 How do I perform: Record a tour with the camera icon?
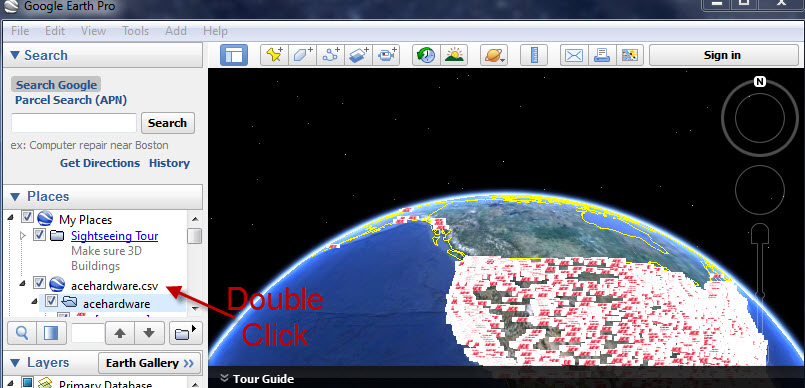coord(386,55)
